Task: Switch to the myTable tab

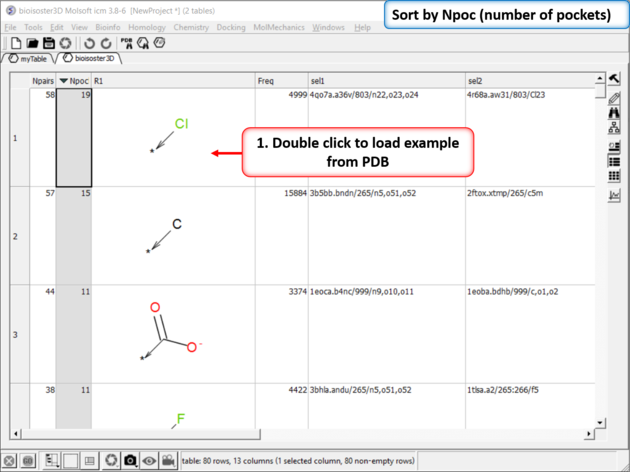Action: pos(32,59)
